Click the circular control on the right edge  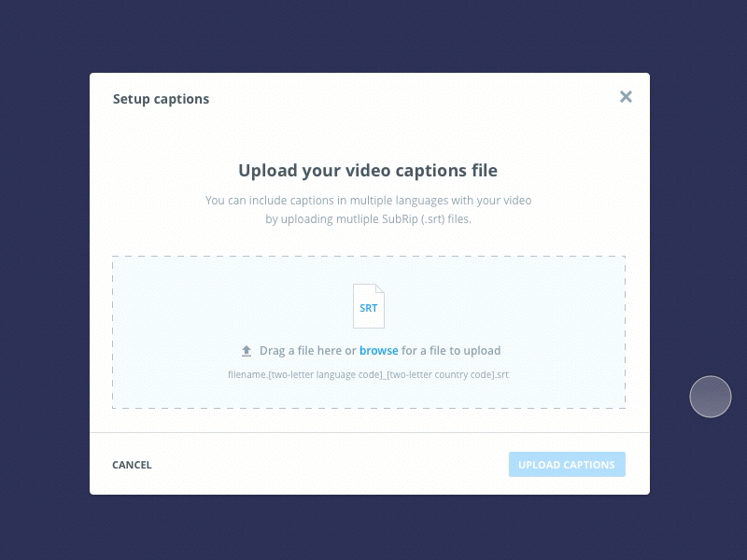pyautogui.click(x=711, y=396)
